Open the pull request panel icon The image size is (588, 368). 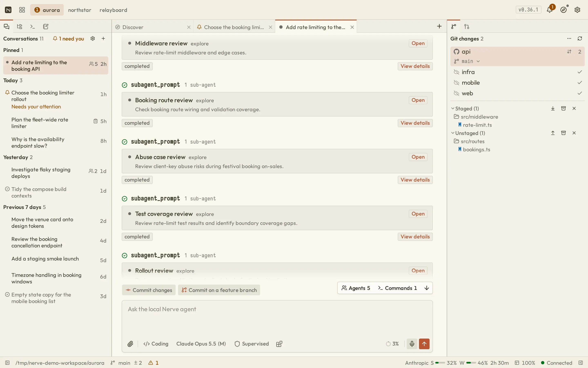click(x=467, y=27)
